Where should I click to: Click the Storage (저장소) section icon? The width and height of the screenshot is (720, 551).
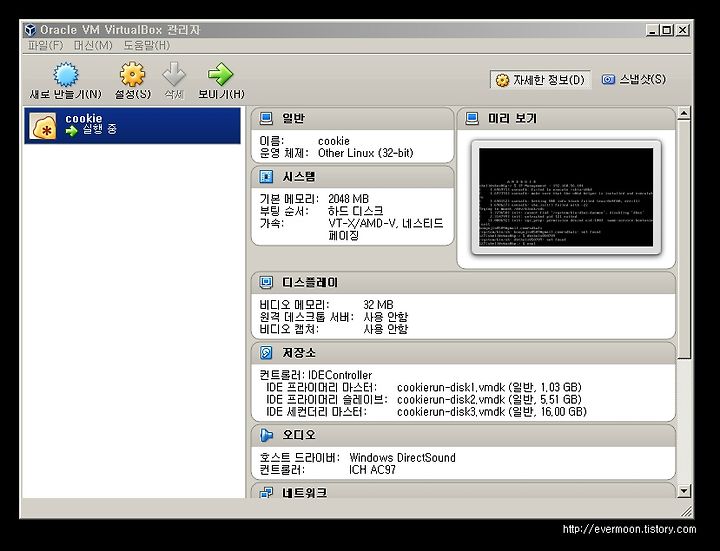point(266,353)
